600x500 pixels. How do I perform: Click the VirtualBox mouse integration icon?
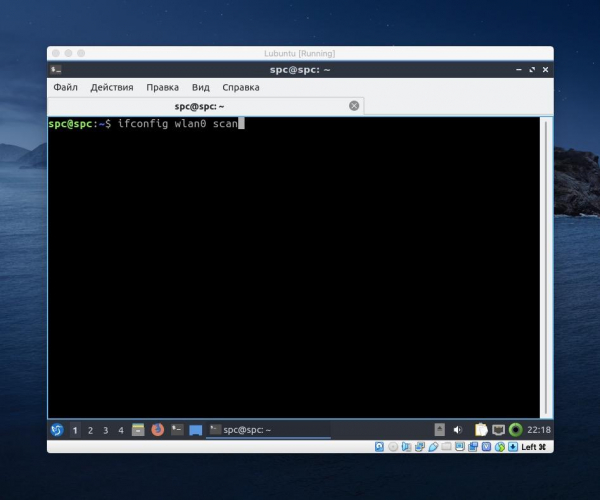pos(500,446)
